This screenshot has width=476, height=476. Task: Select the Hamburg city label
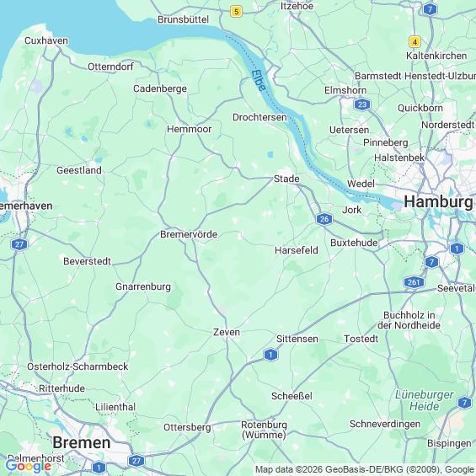[x=438, y=201]
